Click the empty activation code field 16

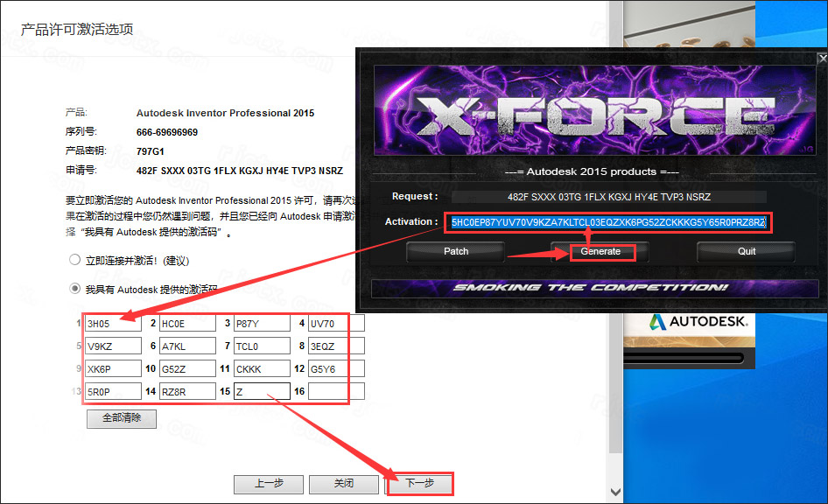[336, 392]
